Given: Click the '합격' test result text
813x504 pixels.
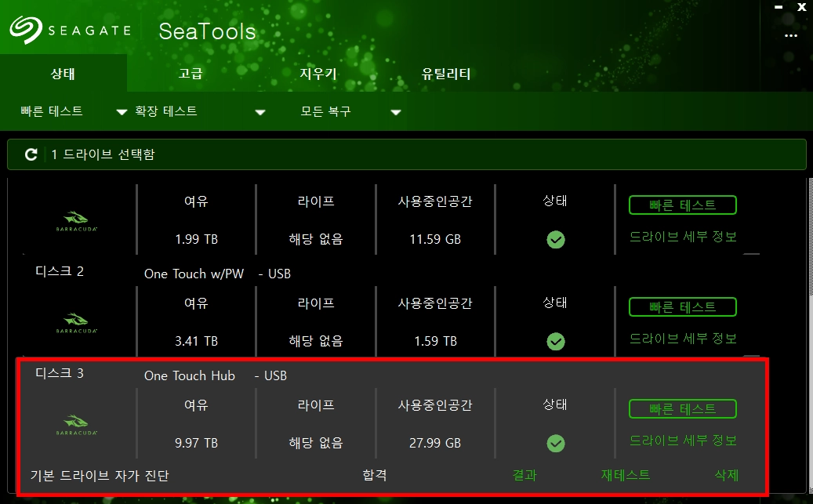Looking at the screenshot, I should 374,475.
